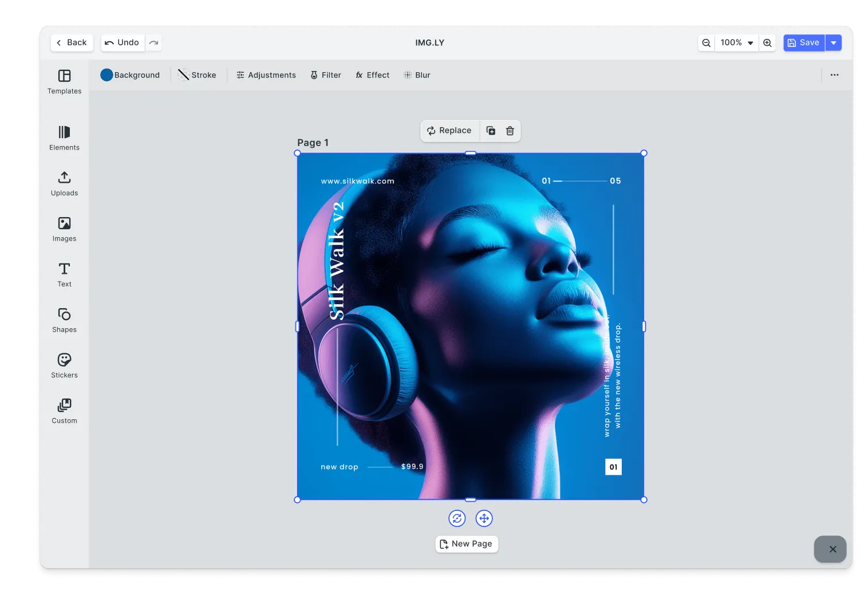Expand the Save options arrow

(x=834, y=43)
